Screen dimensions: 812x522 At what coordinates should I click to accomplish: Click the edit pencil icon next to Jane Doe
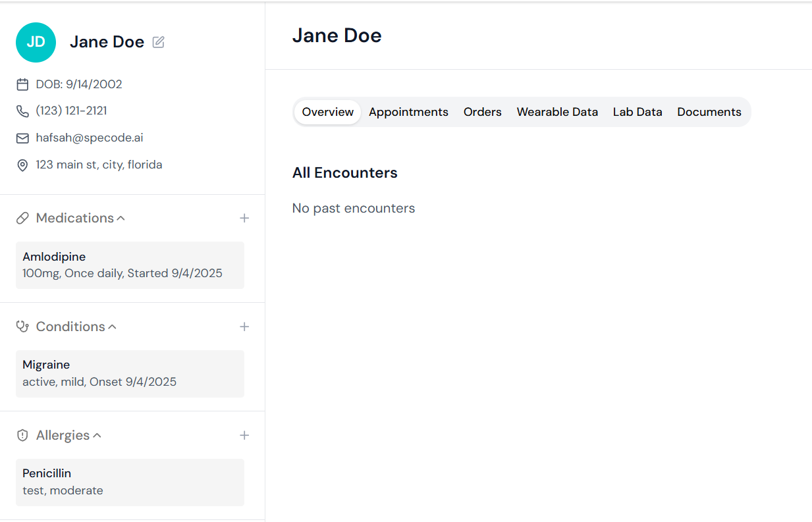coord(157,41)
